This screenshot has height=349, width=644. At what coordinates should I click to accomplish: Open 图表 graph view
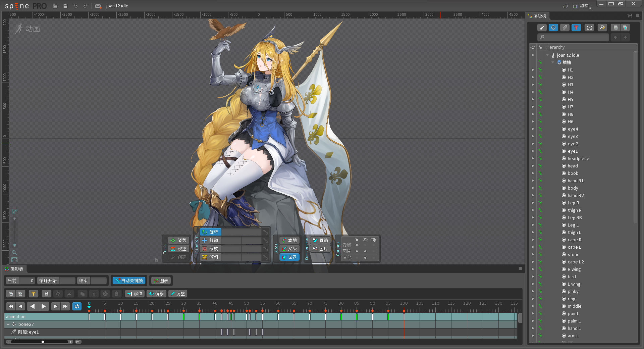click(161, 281)
